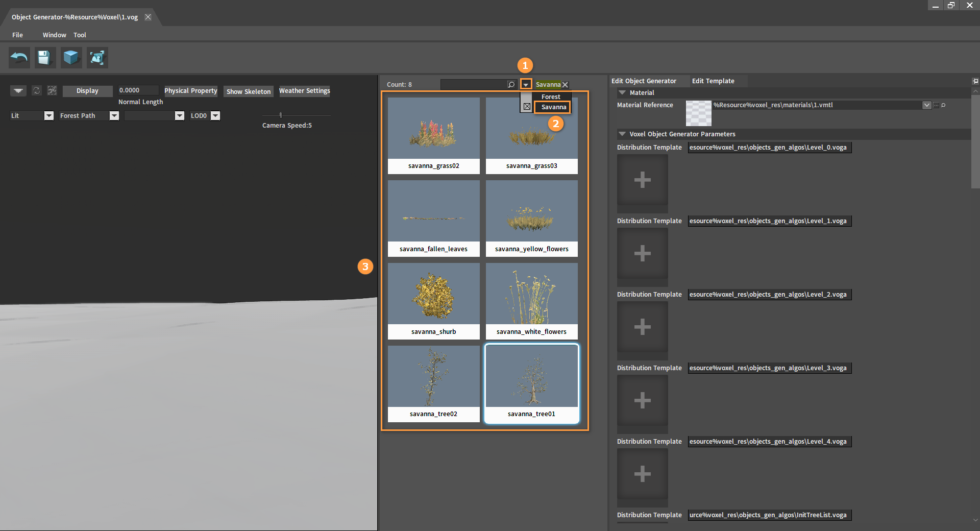
Task: Select Savanna in the category list
Action: (x=553, y=107)
